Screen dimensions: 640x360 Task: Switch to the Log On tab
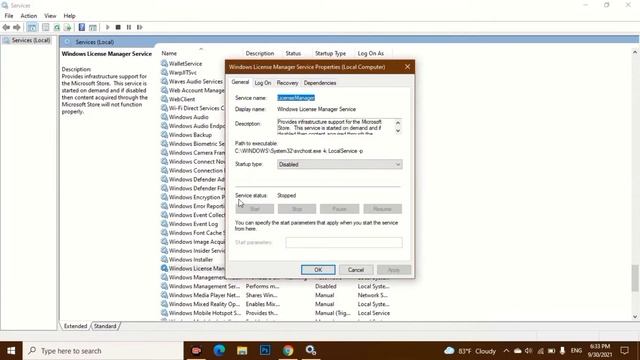coord(262,83)
